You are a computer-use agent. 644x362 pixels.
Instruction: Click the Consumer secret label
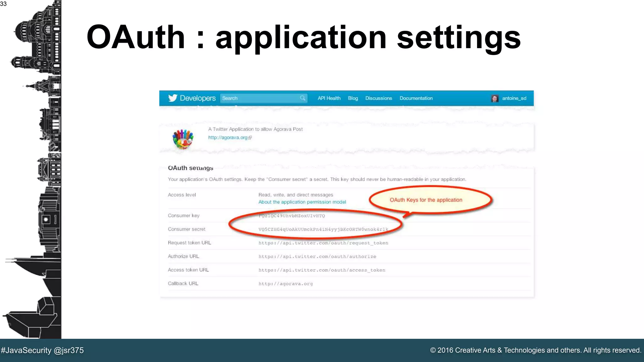pos(186,229)
